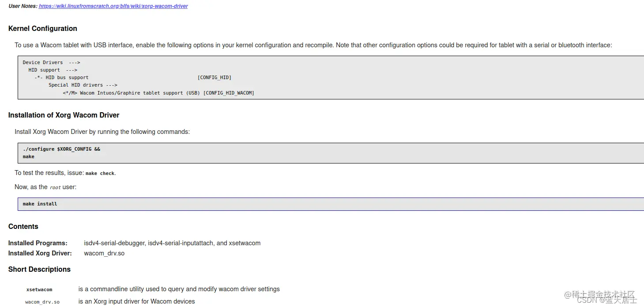The image size is (644, 308).
Task: Click the './configure $XORG_CONFIG &&' command
Action: (x=61, y=149)
